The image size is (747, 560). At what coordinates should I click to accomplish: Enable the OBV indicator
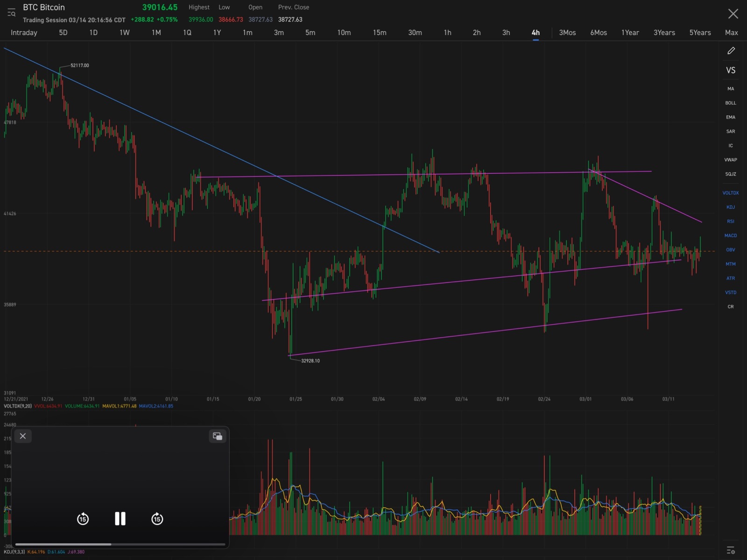(731, 250)
